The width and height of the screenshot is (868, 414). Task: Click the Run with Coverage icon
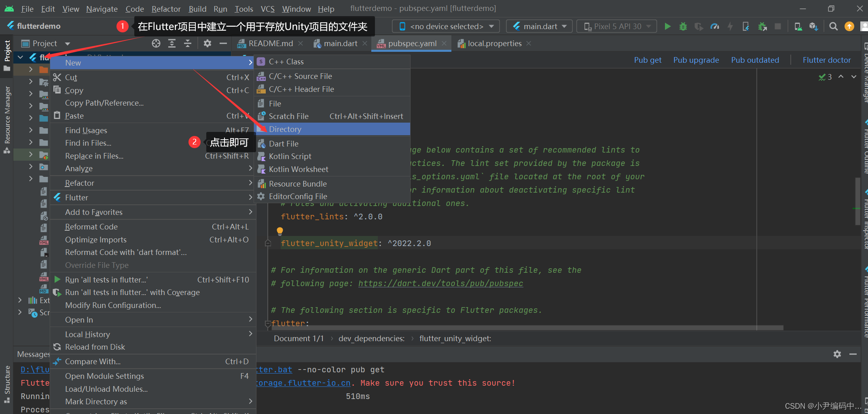point(699,26)
